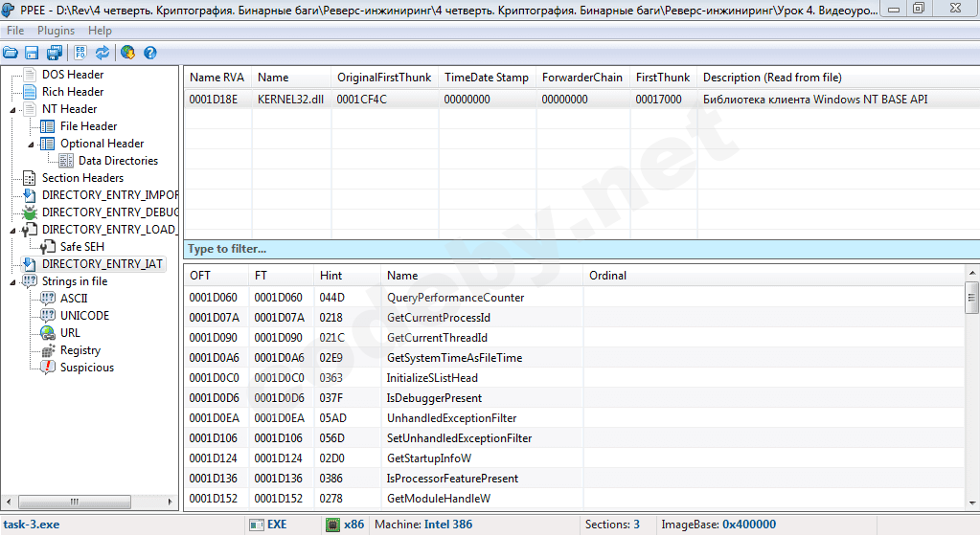Click the blue question mark Help icon
Screen dimensions: 980x536
coord(149,53)
